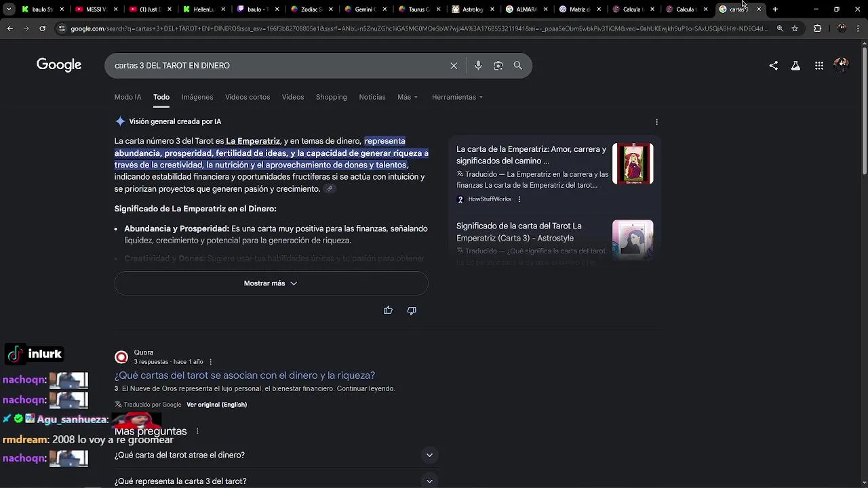Expand '¿Qué representa la carta 3 del tarot?'

tap(276, 481)
